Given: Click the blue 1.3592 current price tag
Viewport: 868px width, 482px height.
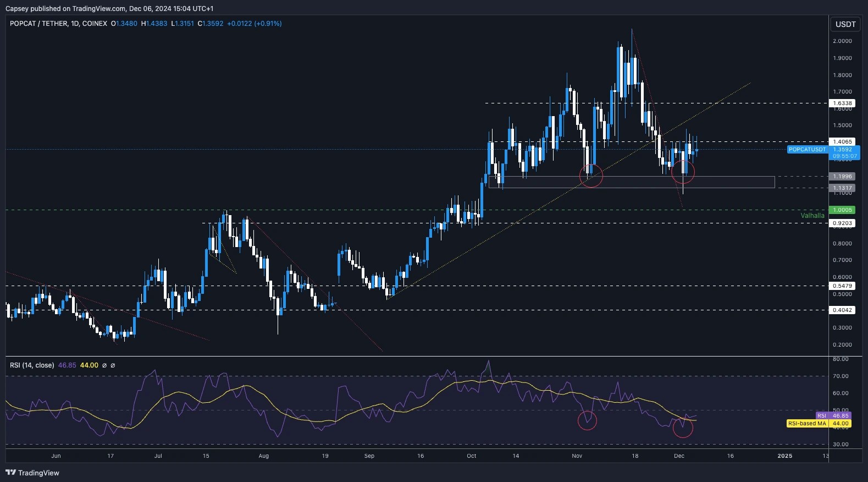Looking at the screenshot, I should tap(843, 150).
